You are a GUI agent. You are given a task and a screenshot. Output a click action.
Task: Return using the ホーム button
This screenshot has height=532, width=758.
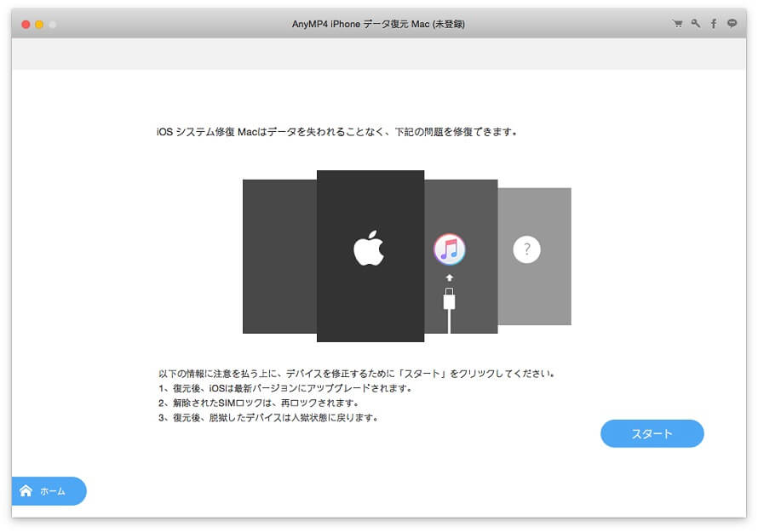[x=49, y=491]
